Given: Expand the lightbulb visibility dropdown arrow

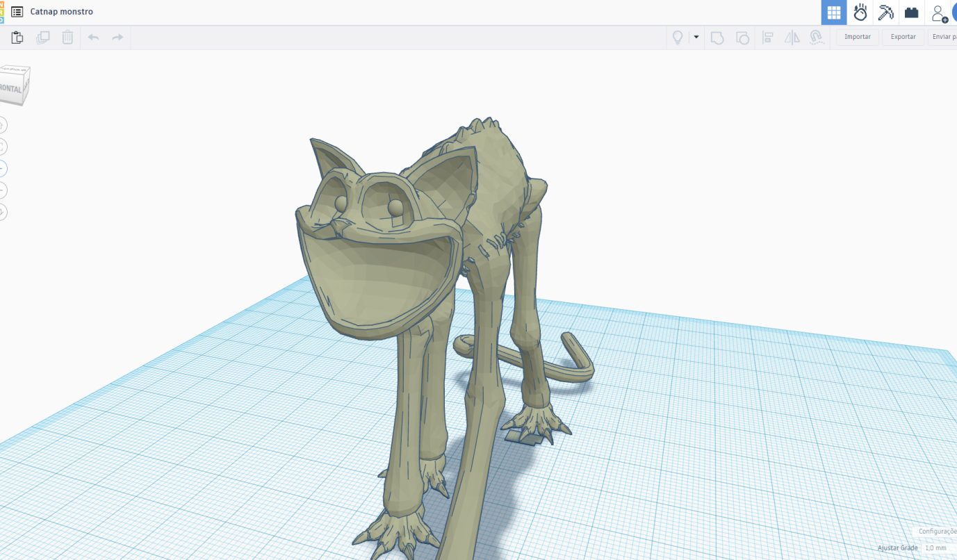Looking at the screenshot, I should 696,38.
